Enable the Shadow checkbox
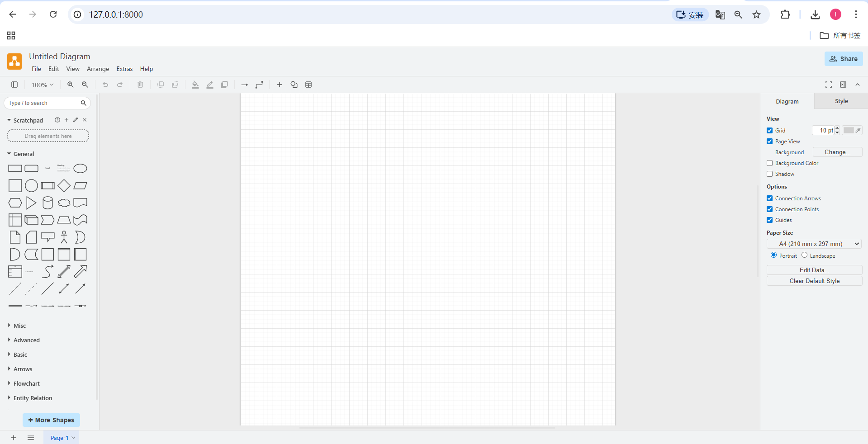868x444 pixels. click(769, 174)
